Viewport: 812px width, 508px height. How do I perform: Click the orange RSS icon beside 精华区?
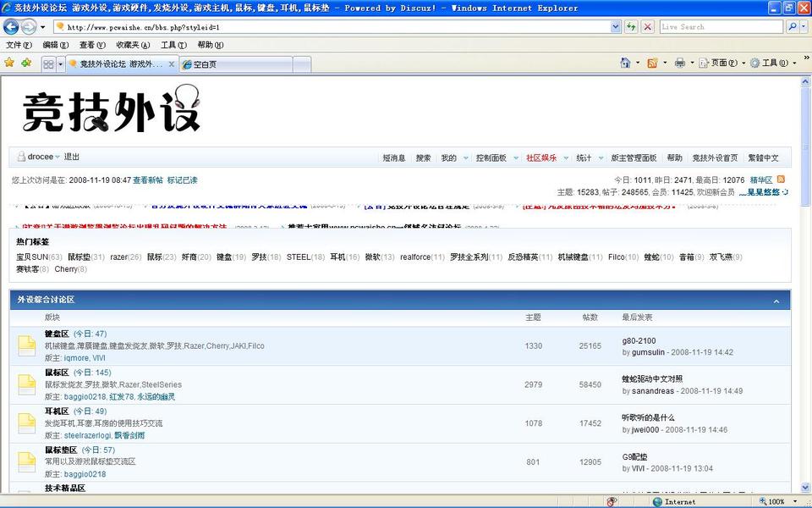781,179
